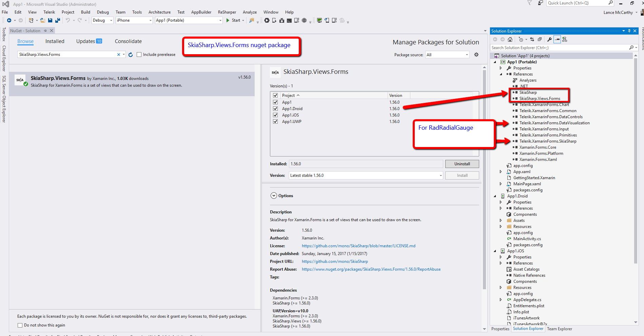Click the console window toolbar icon
The width and height of the screenshot is (644, 336).
(x=289, y=20)
